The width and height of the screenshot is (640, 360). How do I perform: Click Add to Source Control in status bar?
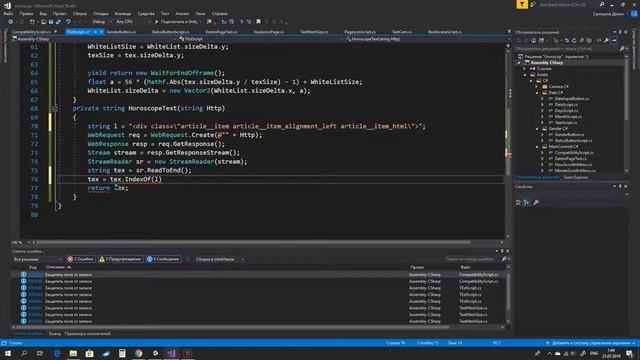(591, 343)
